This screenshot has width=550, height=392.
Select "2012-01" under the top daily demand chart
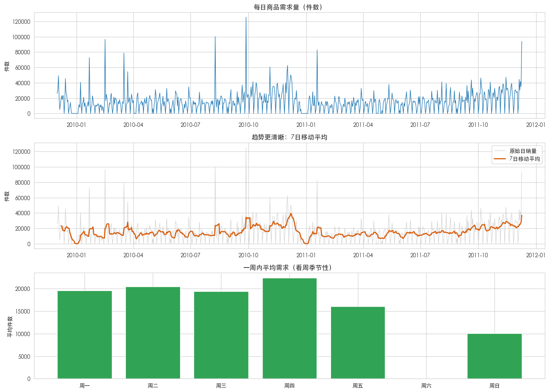point(536,125)
